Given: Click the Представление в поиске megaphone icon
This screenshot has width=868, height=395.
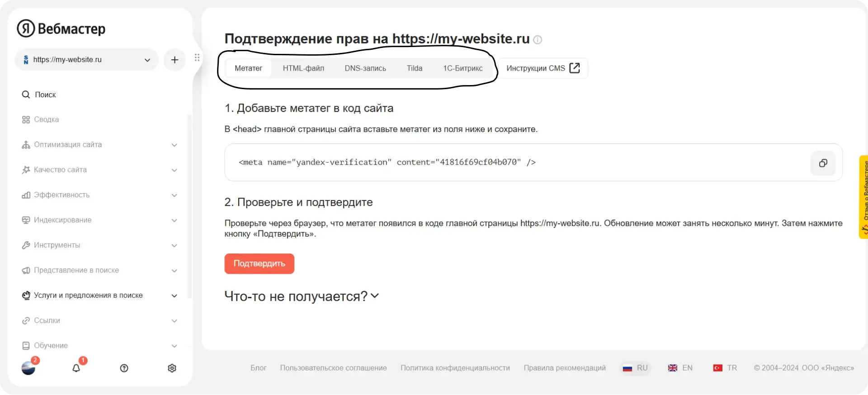Looking at the screenshot, I should (26, 270).
